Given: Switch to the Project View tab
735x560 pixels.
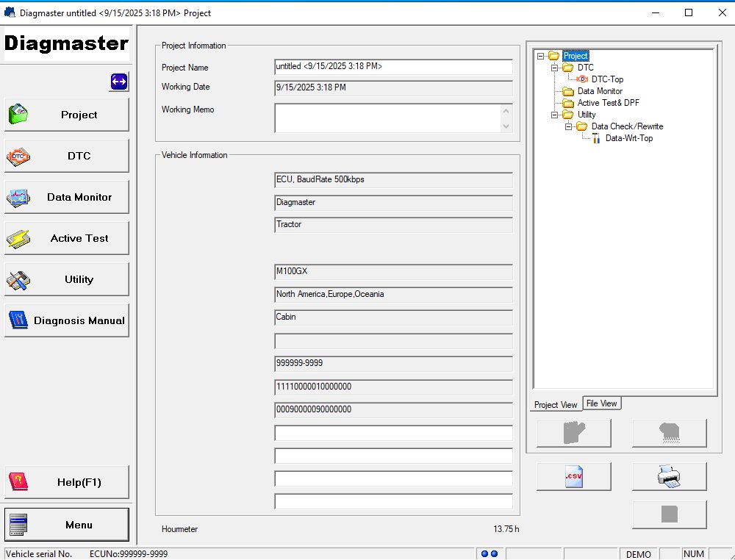Looking at the screenshot, I should click(x=556, y=404).
